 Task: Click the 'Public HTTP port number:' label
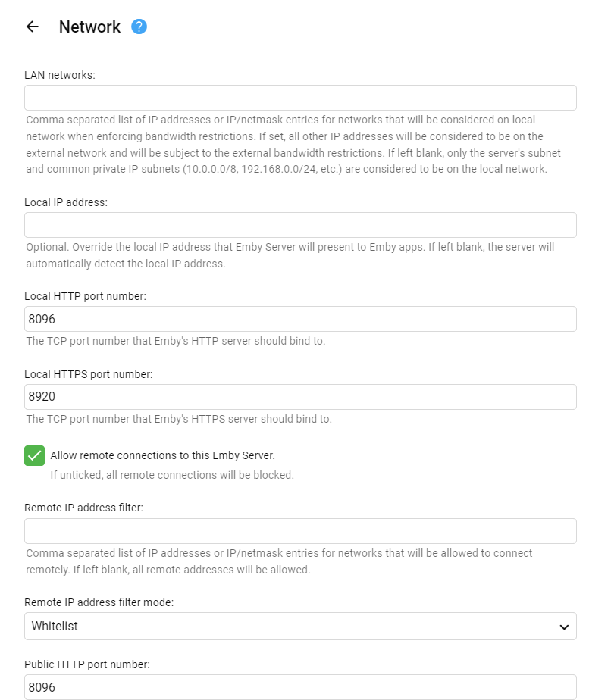[x=87, y=664]
